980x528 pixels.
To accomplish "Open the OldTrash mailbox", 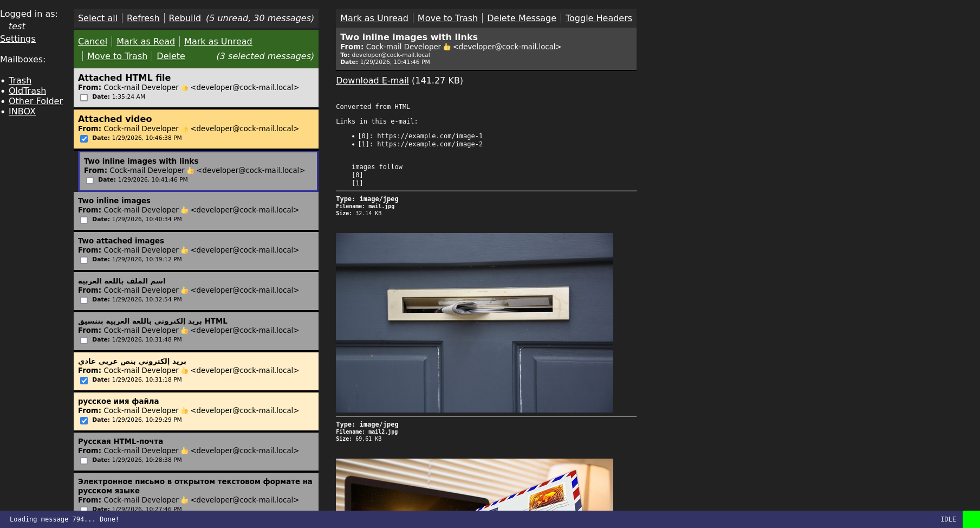I will click(27, 91).
